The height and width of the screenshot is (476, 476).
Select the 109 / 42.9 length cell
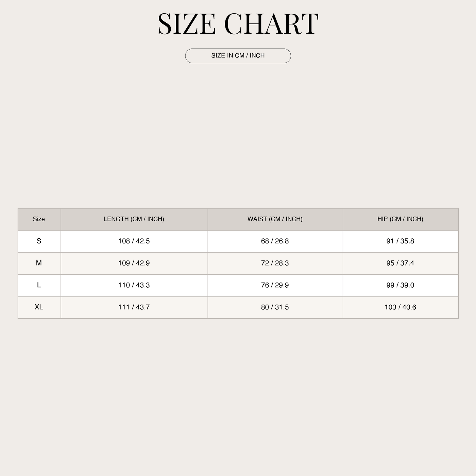pyautogui.click(x=134, y=263)
